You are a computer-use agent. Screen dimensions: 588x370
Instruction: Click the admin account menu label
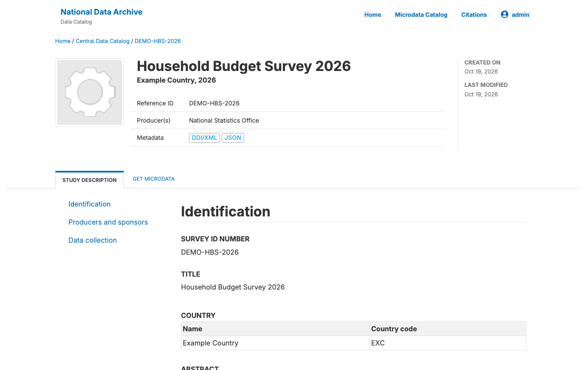[x=520, y=15]
